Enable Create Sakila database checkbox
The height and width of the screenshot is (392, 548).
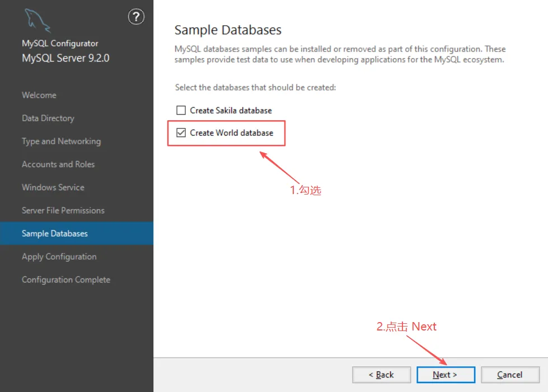(181, 111)
